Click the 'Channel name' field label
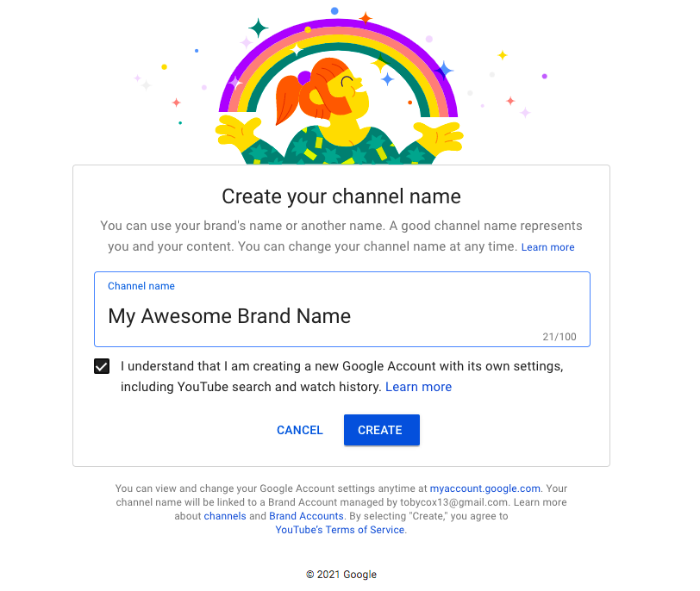Viewport: 700px width, 591px height. 141,286
